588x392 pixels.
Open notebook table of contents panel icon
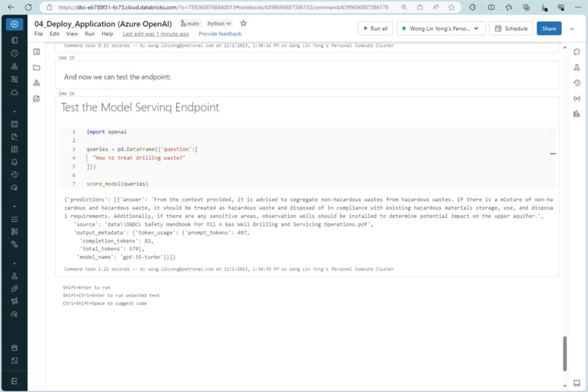pos(36,52)
